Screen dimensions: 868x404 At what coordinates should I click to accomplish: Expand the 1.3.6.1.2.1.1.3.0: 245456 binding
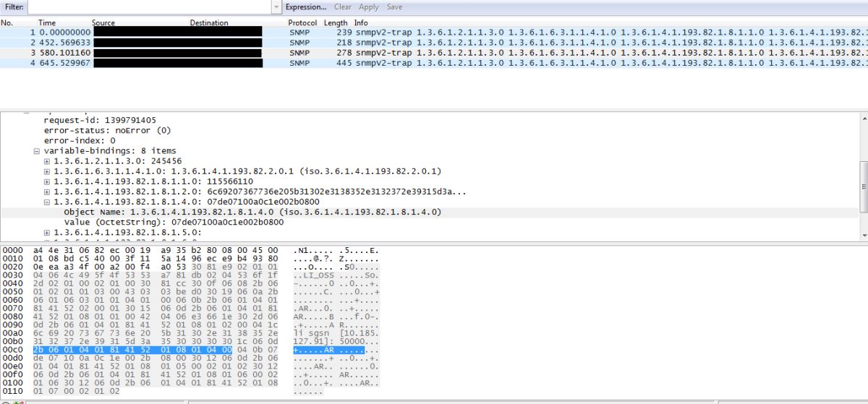coord(47,161)
